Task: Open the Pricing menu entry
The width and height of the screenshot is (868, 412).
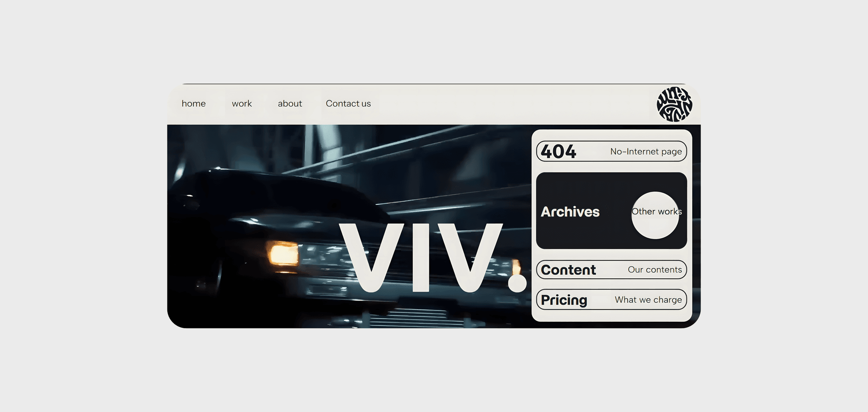Action: [612, 300]
